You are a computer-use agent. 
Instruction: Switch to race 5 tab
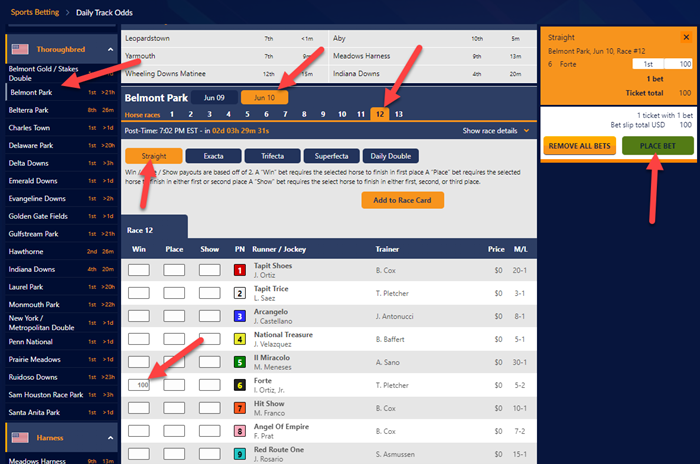coord(247,114)
